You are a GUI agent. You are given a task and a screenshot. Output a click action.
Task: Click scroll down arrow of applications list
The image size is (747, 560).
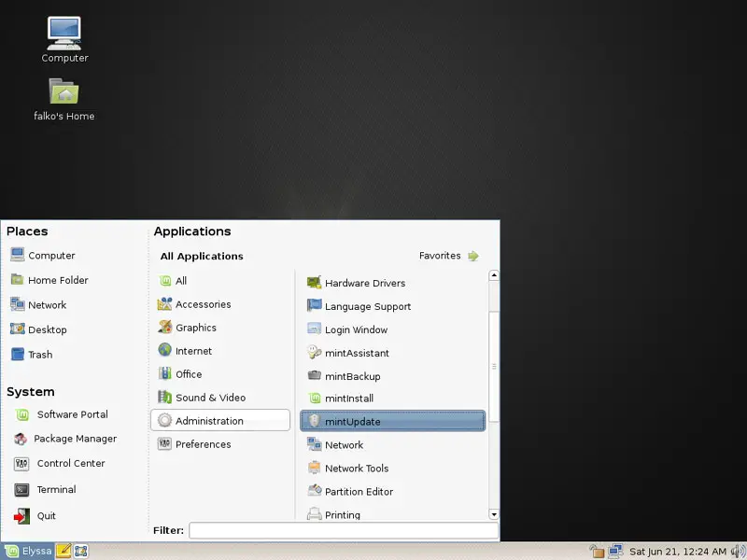coord(494,514)
